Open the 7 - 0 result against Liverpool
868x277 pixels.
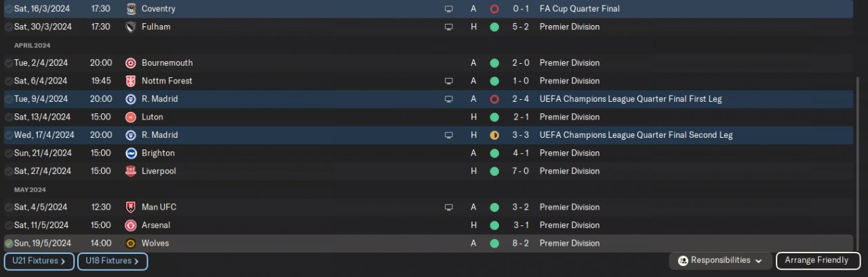[521, 171]
